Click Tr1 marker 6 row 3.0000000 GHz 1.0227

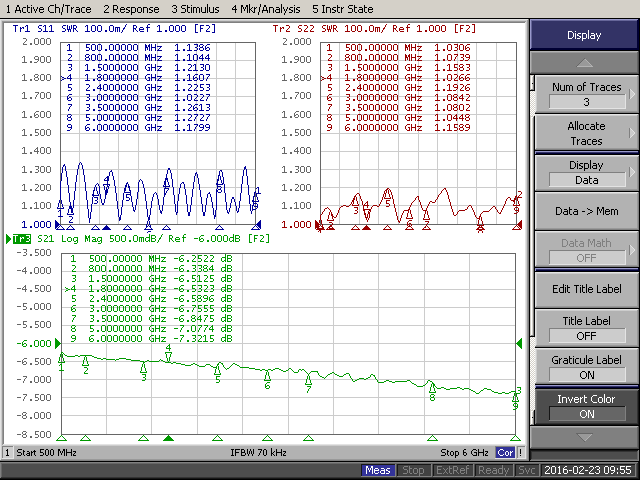point(138,98)
